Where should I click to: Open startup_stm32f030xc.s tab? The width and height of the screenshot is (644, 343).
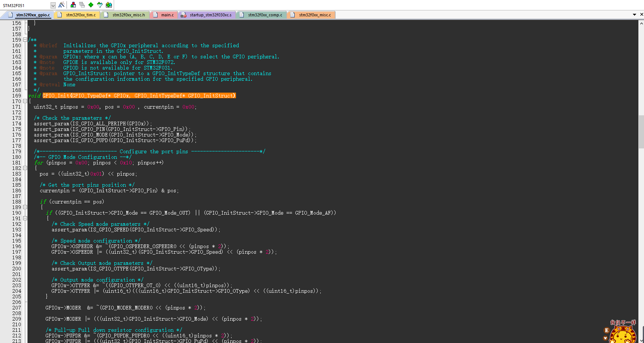(x=207, y=15)
